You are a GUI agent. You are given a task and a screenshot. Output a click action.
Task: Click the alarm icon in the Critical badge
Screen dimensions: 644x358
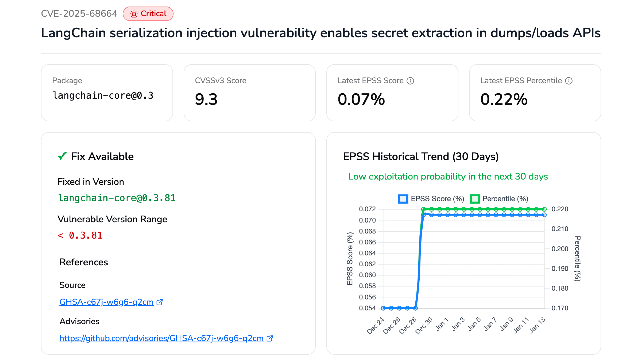tap(134, 14)
